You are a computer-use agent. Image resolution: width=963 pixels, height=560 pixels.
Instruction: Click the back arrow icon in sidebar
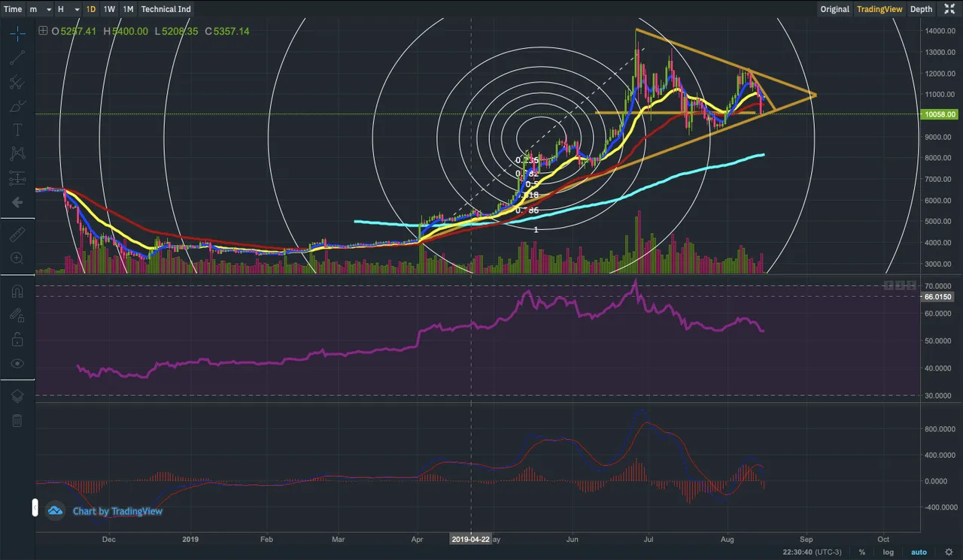(x=17, y=202)
